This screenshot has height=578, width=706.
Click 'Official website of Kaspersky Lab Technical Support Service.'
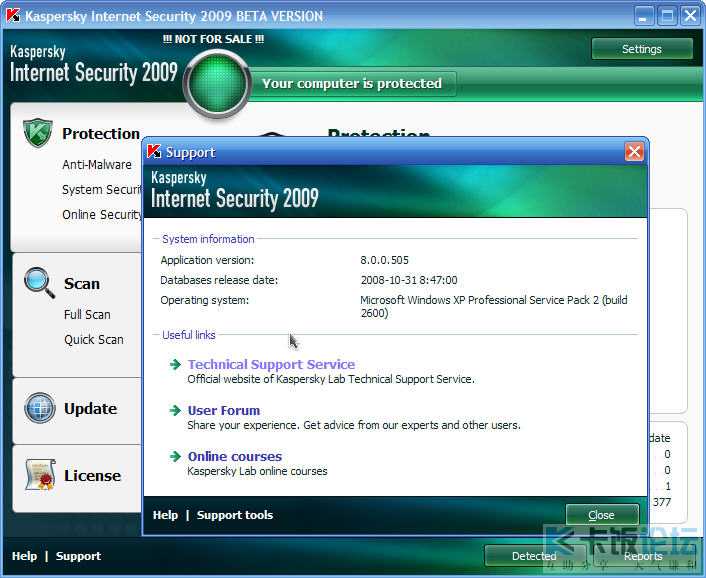click(x=331, y=379)
